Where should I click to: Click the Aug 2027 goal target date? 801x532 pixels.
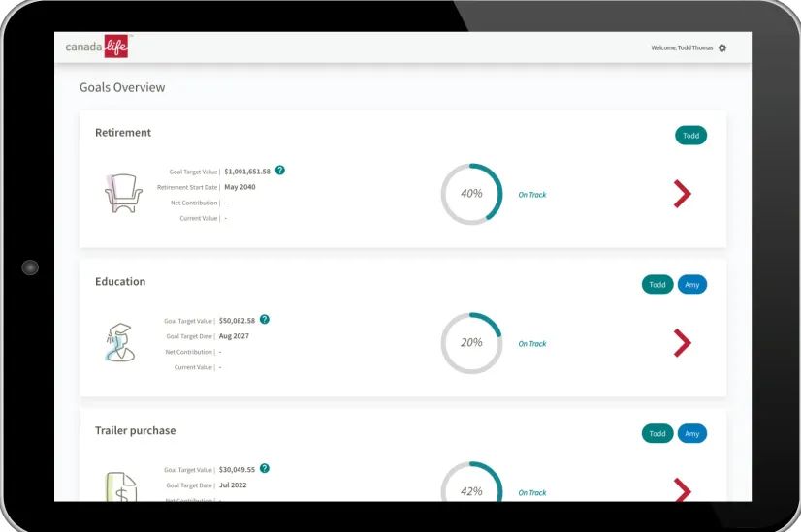click(x=234, y=336)
